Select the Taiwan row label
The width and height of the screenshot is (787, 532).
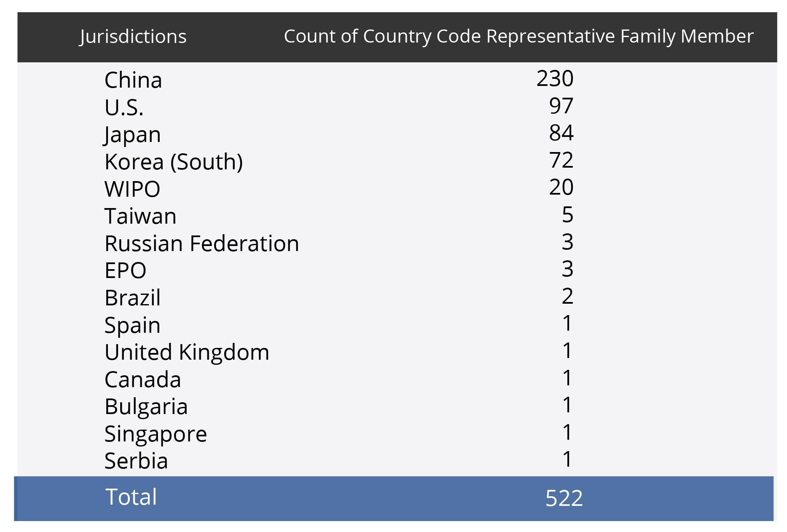pos(140,216)
